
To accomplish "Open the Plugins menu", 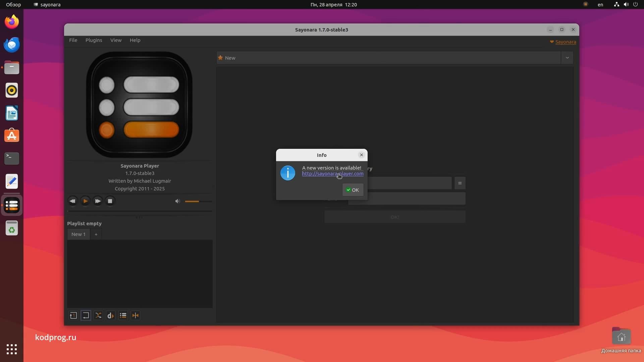I will pos(94,40).
